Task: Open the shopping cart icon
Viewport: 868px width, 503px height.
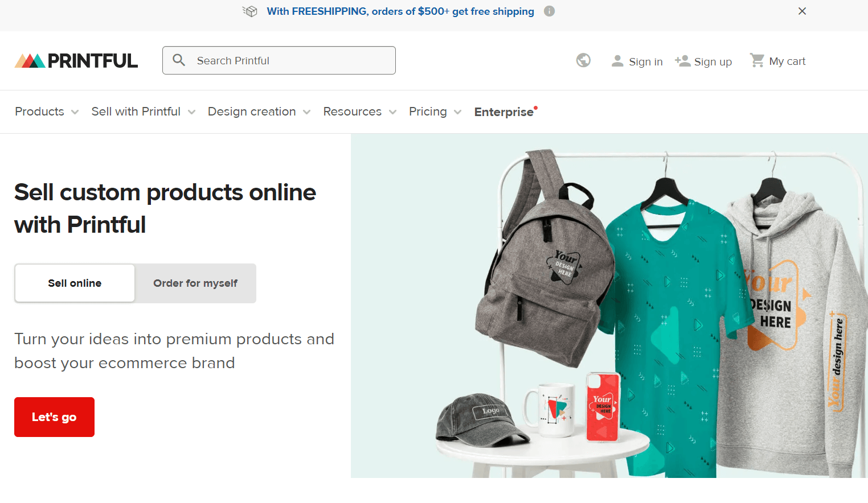Action: (x=757, y=60)
